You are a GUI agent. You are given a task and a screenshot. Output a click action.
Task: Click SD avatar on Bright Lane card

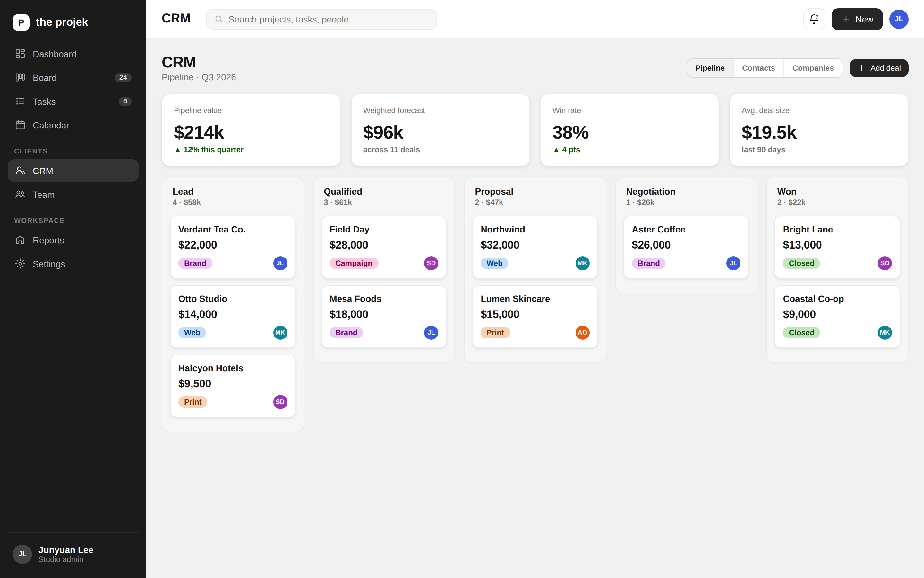pyautogui.click(x=885, y=263)
